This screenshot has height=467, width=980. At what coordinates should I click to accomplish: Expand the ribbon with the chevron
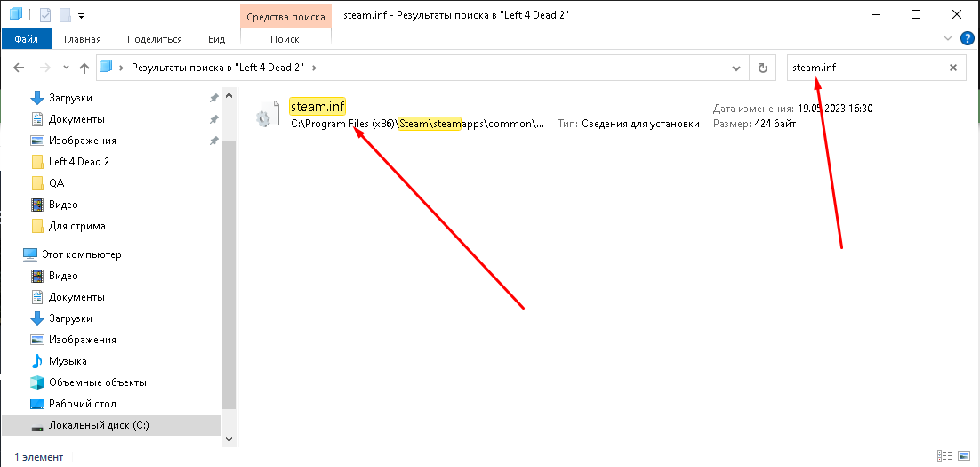[947, 39]
